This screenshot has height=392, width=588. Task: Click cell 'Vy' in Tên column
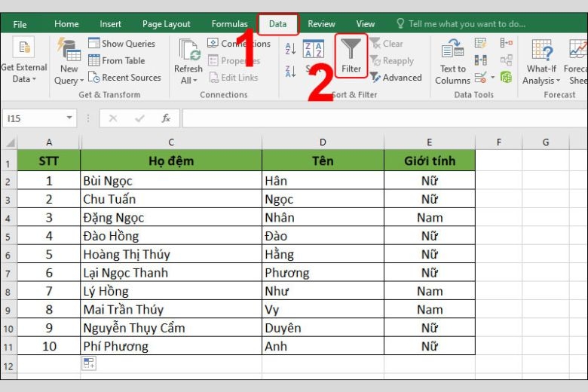pyautogui.click(x=323, y=310)
